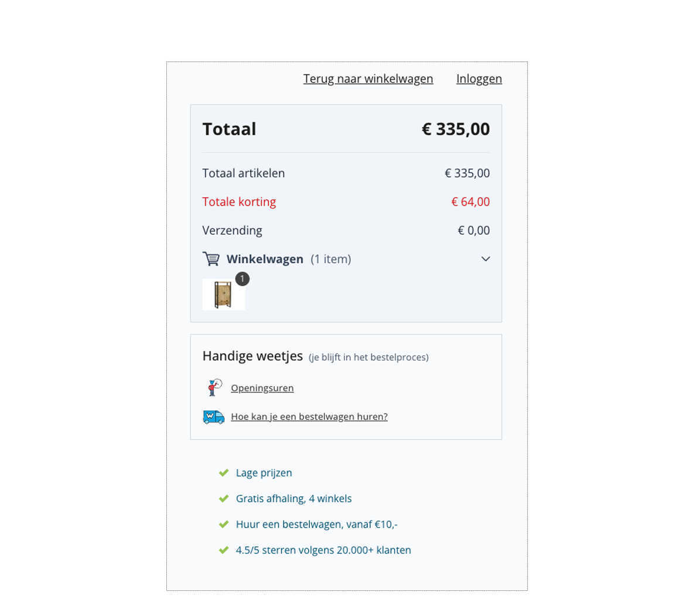Click the checkmark next to Gratis afhaling
Image resolution: width=700 pixels, height=612 pixels.
click(224, 498)
